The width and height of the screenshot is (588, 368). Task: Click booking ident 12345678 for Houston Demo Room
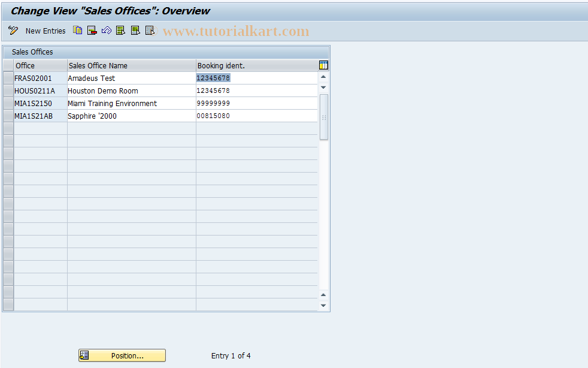257,91
